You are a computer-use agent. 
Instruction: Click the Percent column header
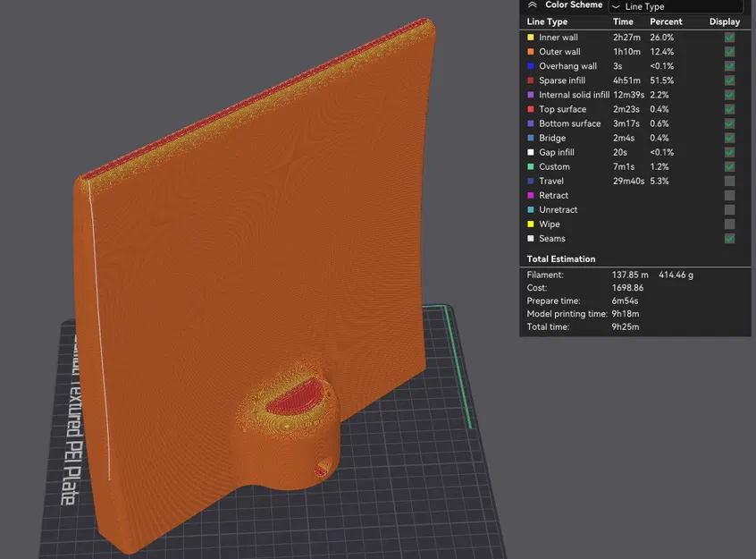666,21
